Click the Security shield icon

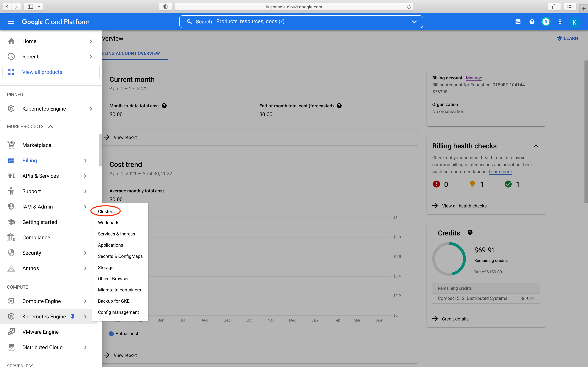click(11, 253)
